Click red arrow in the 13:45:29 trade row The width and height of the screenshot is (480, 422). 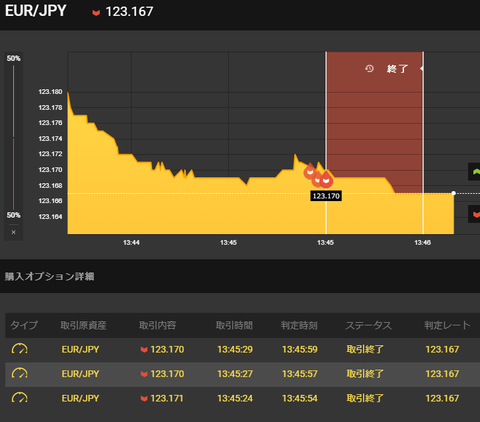(144, 350)
